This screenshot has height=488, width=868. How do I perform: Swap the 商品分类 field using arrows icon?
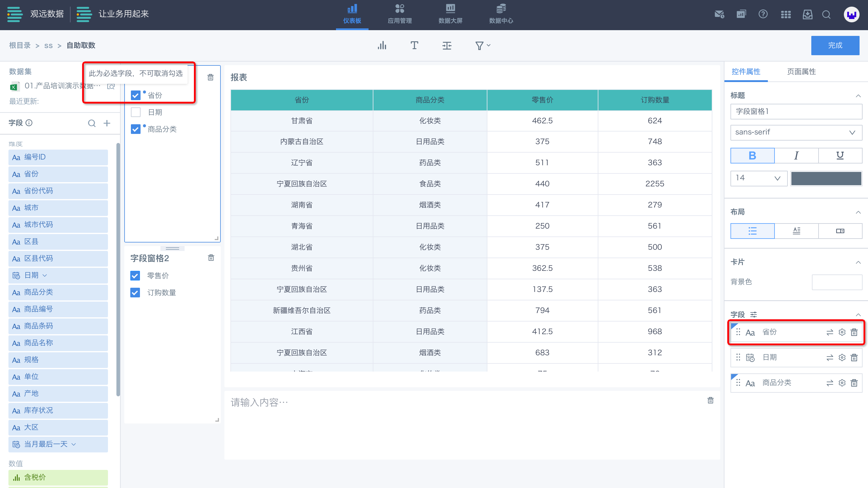point(830,383)
